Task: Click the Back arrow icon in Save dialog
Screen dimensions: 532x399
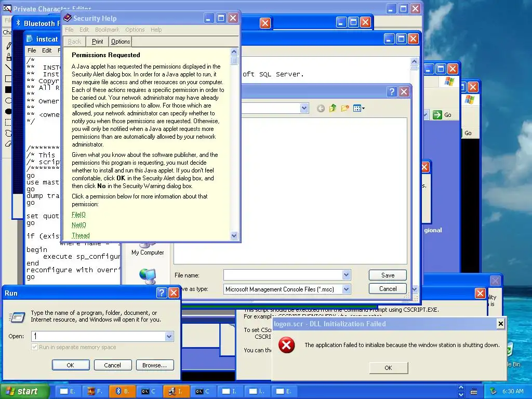Action: [x=321, y=108]
